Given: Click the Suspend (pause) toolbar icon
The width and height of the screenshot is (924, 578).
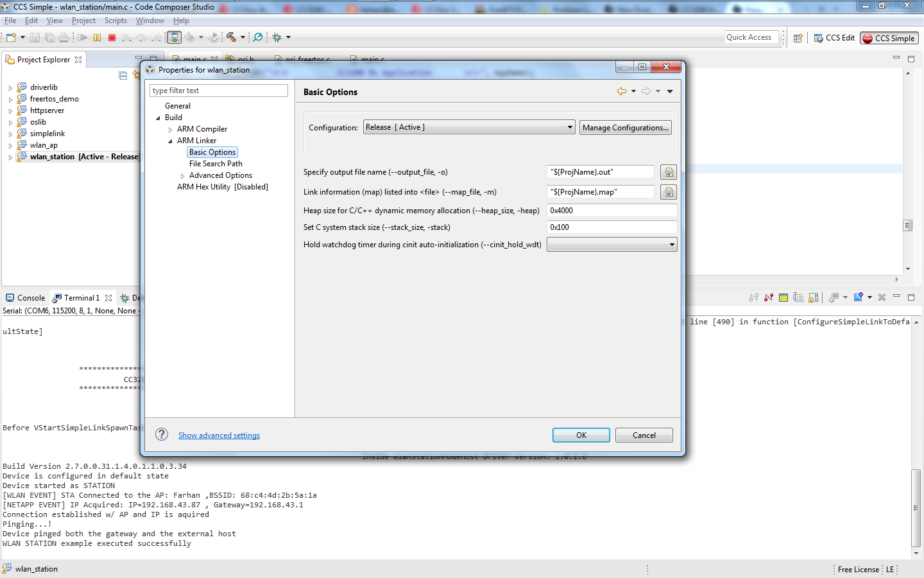Looking at the screenshot, I should 97,37.
